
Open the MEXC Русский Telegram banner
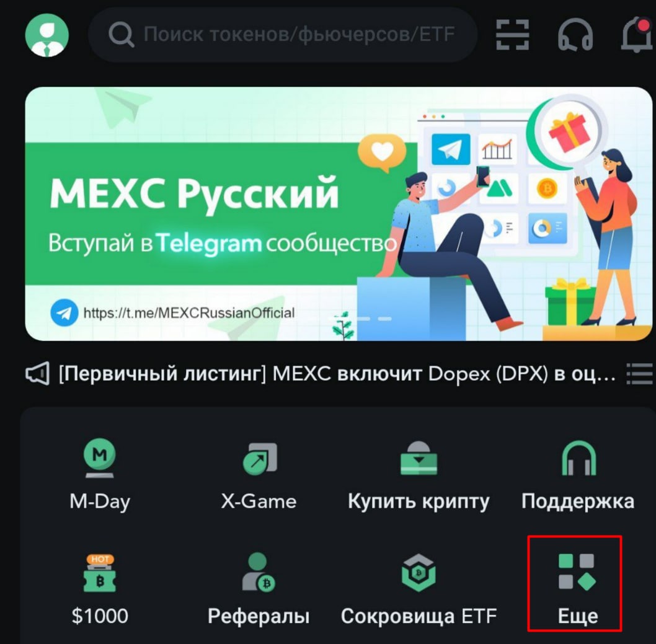(x=339, y=214)
